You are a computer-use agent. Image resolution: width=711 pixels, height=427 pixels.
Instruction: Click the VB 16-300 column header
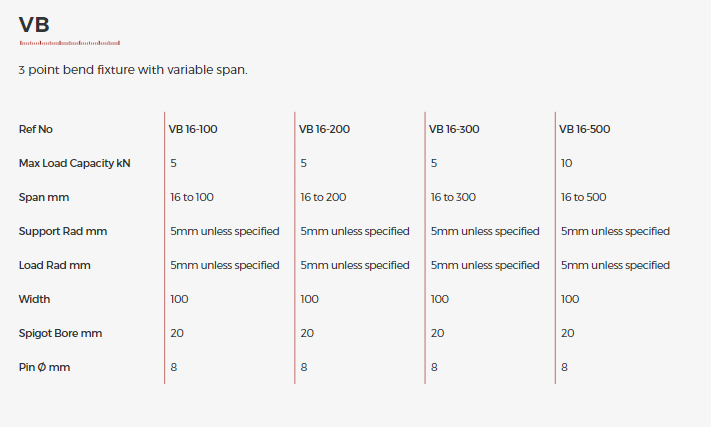pyautogui.click(x=454, y=129)
